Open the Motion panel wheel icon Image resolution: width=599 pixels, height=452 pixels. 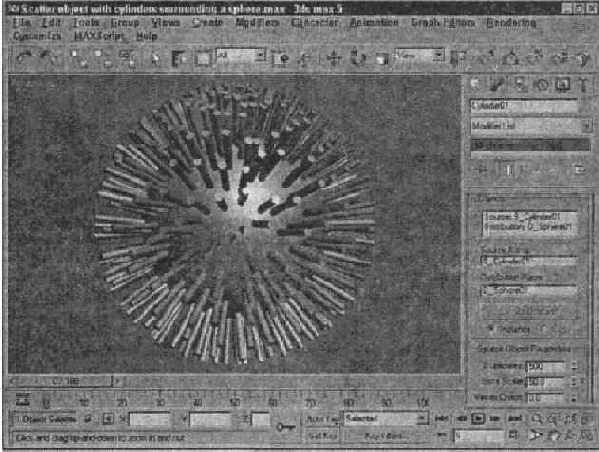(542, 84)
